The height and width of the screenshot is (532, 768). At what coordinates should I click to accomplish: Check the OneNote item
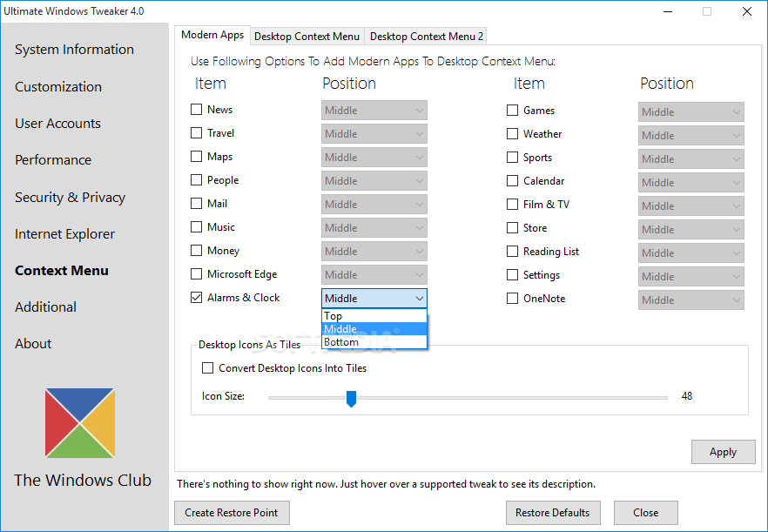coord(512,299)
